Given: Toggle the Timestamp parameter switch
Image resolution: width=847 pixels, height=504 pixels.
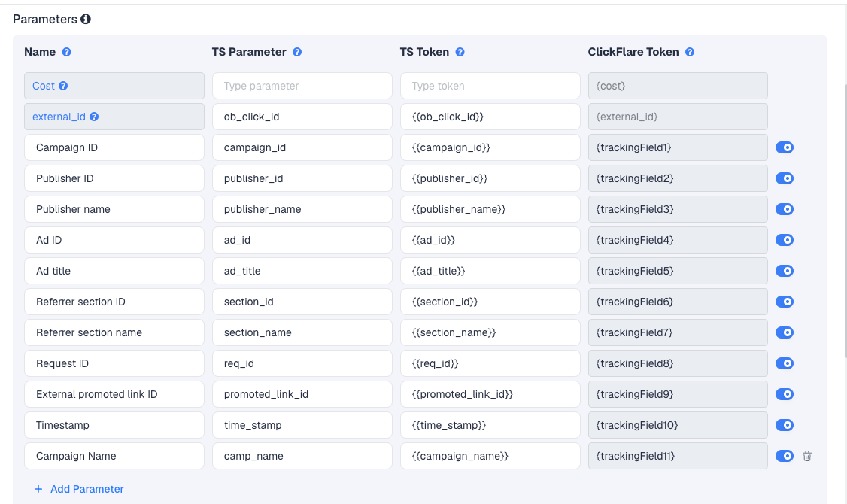Looking at the screenshot, I should [785, 425].
